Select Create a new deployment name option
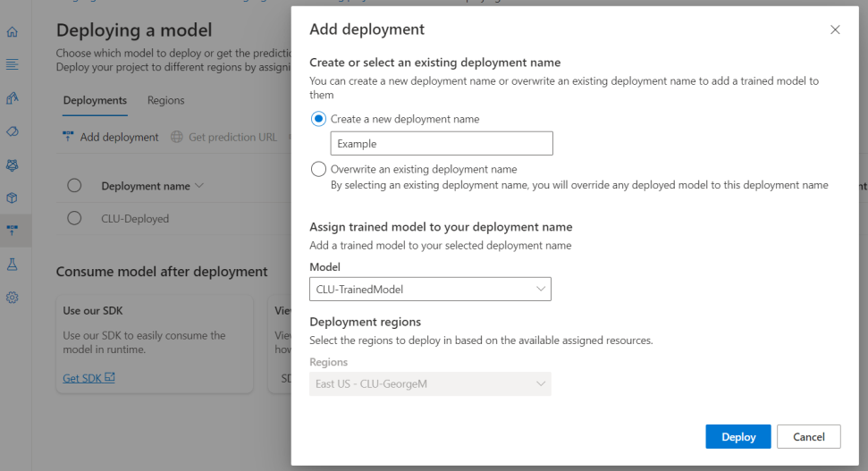The image size is (868, 471). tap(318, 119)
